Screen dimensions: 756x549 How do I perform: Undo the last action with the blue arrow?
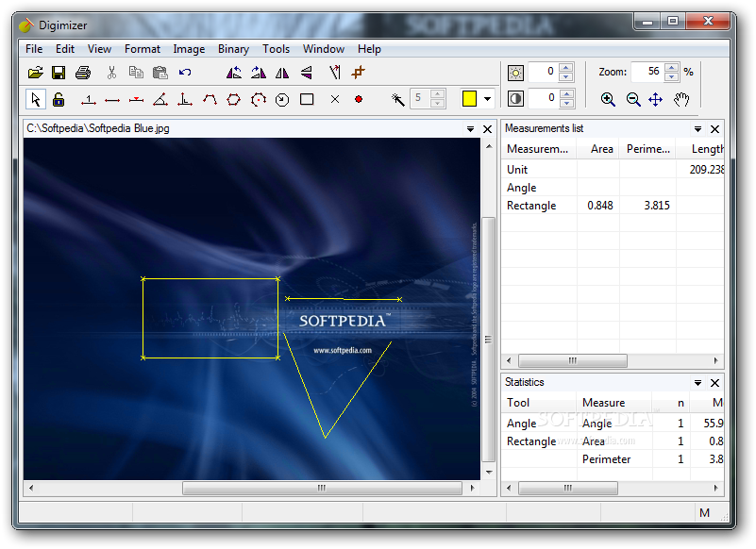(185, 73)
